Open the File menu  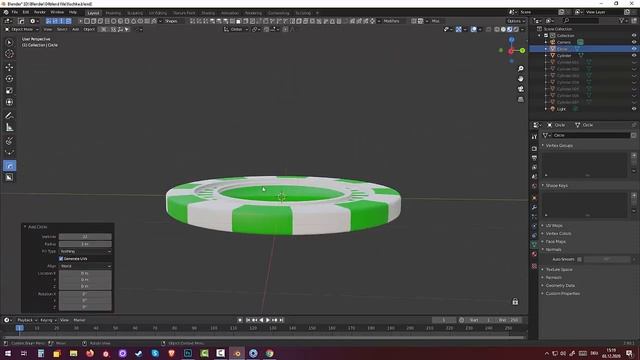(15, 12)
